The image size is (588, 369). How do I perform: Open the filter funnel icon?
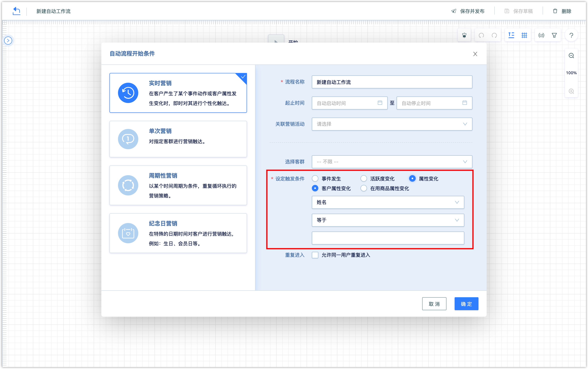[x=554, y=35]
